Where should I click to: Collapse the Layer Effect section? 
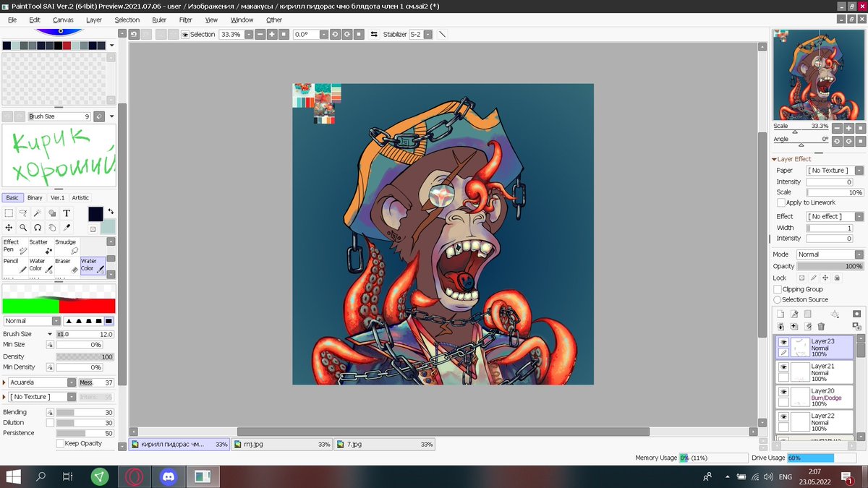[774, 159]
